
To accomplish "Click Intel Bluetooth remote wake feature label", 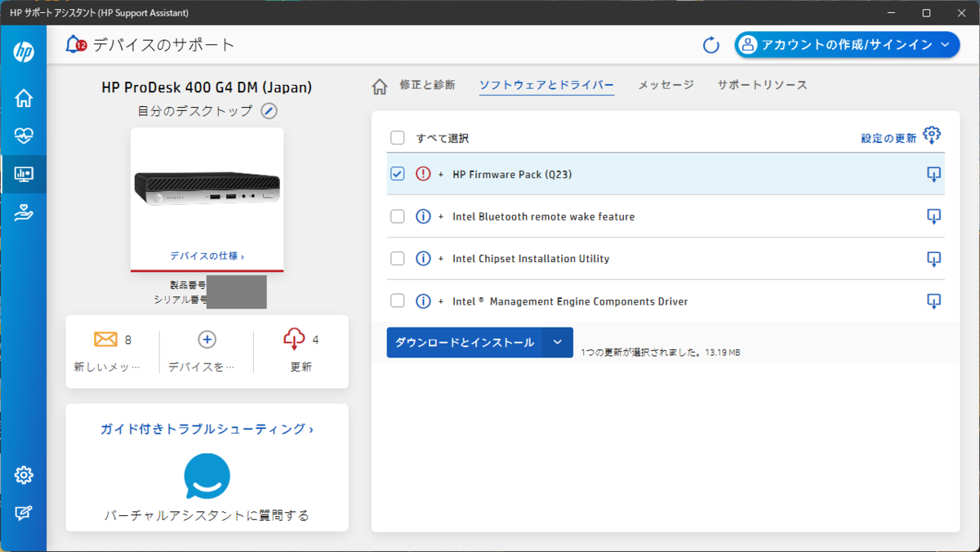I will click(543, 216).
